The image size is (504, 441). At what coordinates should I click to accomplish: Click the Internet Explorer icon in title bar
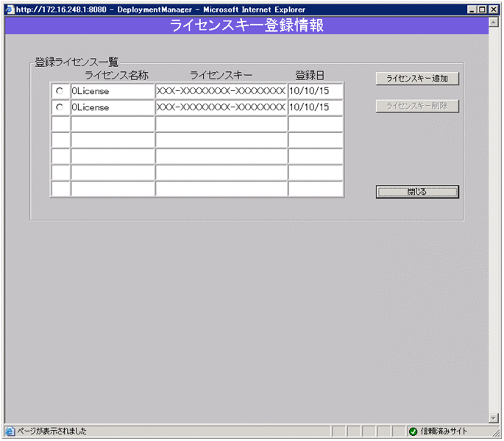pos(10,10)
